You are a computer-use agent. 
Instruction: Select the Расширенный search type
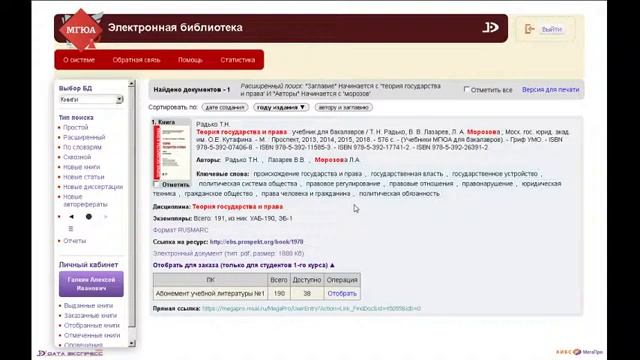click(x=84, y=137)
